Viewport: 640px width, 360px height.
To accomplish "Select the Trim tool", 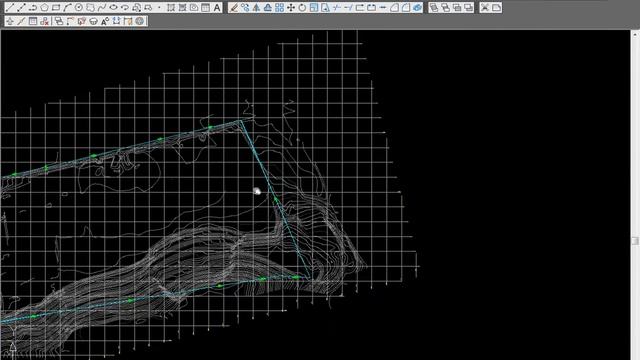I will point(337,8).
